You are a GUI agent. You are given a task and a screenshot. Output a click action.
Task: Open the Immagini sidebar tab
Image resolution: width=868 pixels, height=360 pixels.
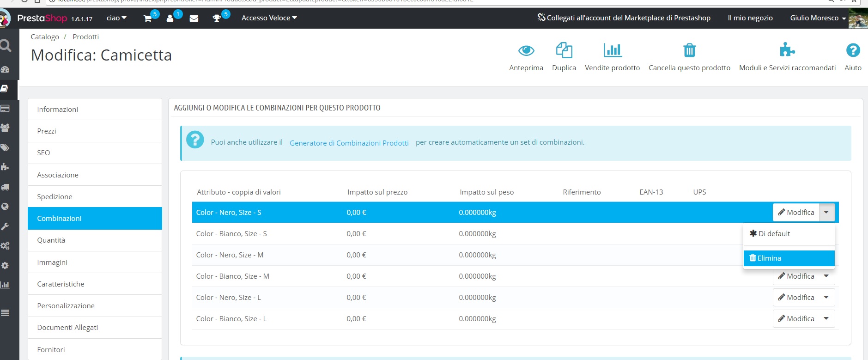(x=95, y=262)
